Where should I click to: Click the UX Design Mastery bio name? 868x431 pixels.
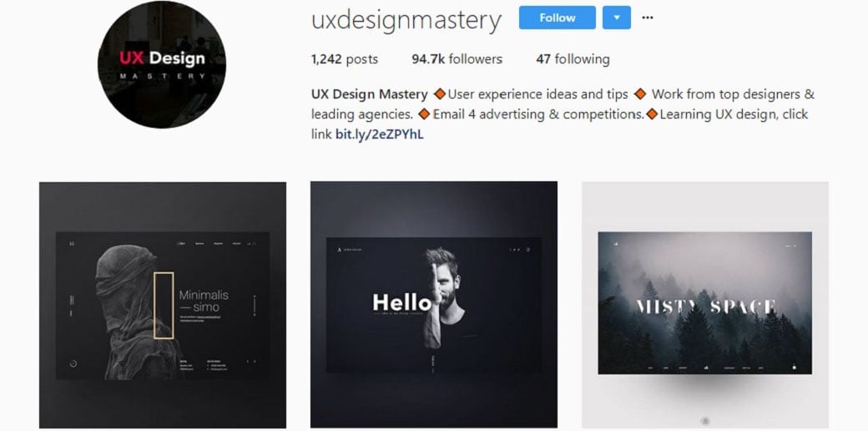(x=370, y=94)
